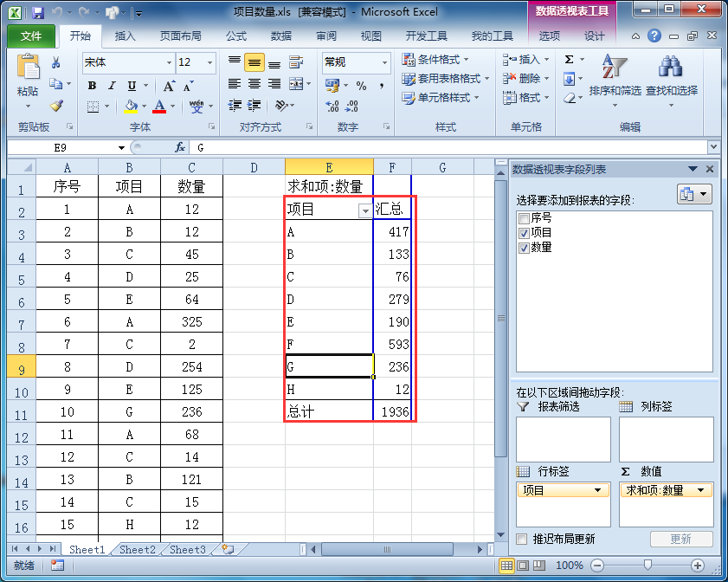Click the Format Painter brush icon
The width and height of the screenshot is (728, 582).
point(56,106)
